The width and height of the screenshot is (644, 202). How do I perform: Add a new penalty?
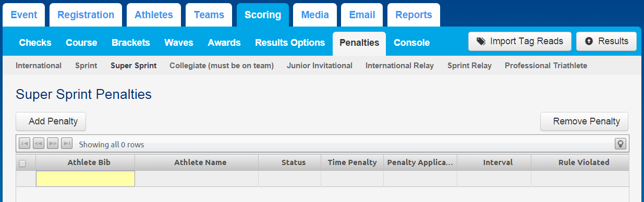click(51, 121)
